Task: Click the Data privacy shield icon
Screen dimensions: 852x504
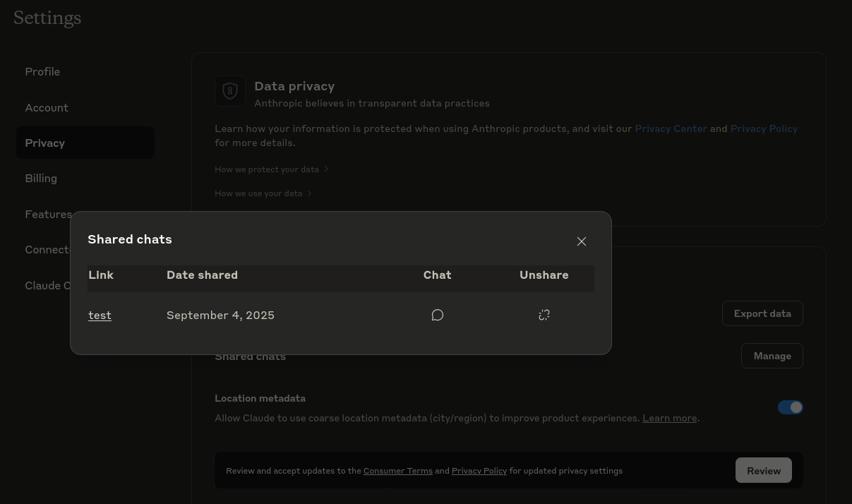Action: coord(230,91)
